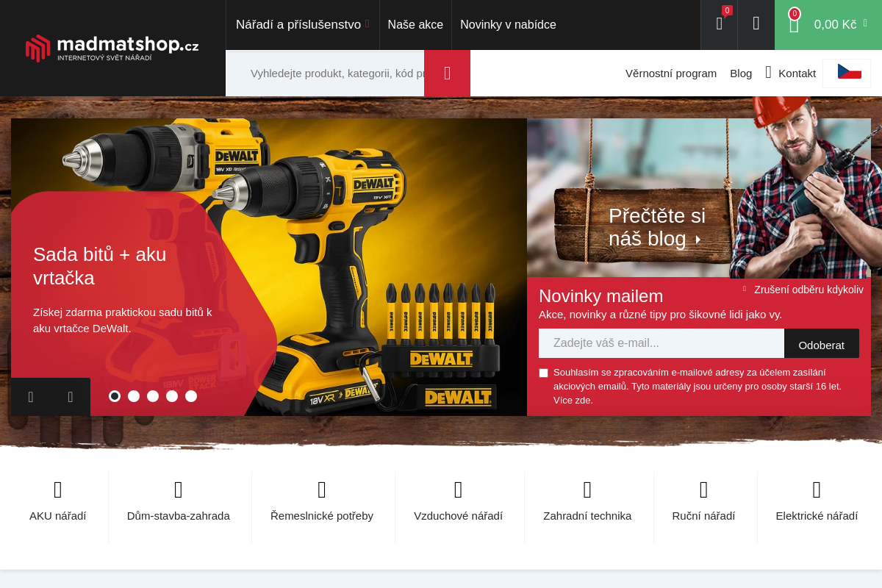Click the Získej zdarma praktickou sadu text
This screenshot has width=882, height=588.
pyautogui.click(x=123, y=320)
